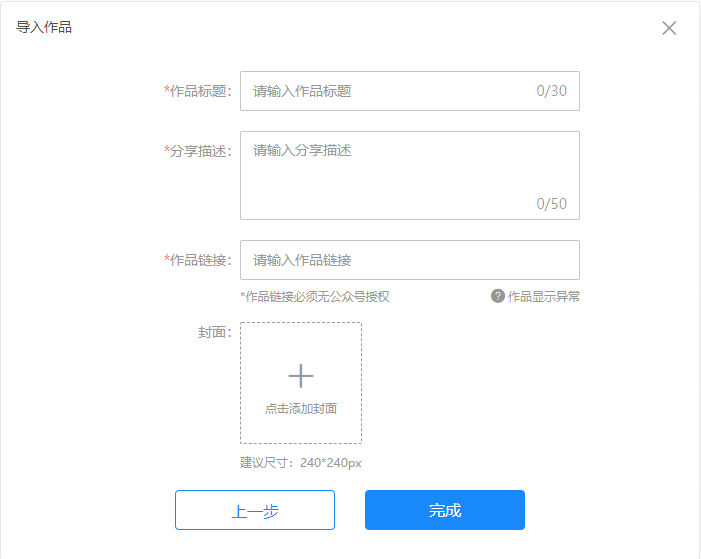Screen dimensions: 701x559
Task: Click the 0/30 character counter
Action: (551, 91)
